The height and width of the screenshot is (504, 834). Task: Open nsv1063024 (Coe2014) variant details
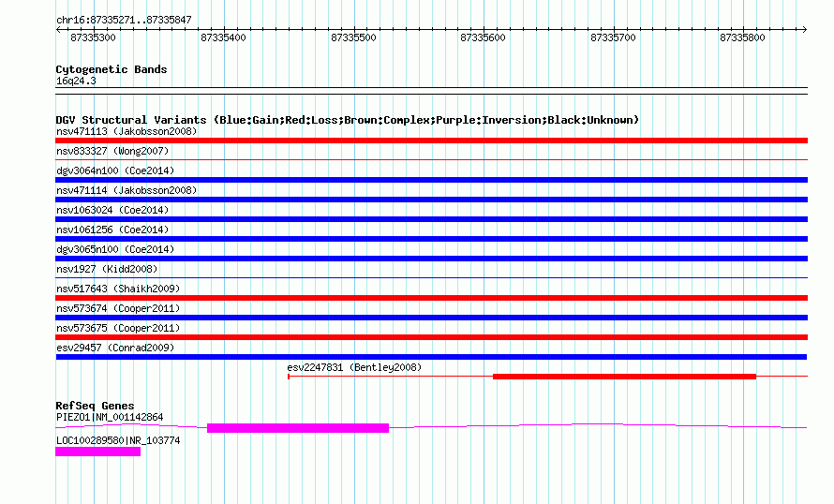(112, 210)
